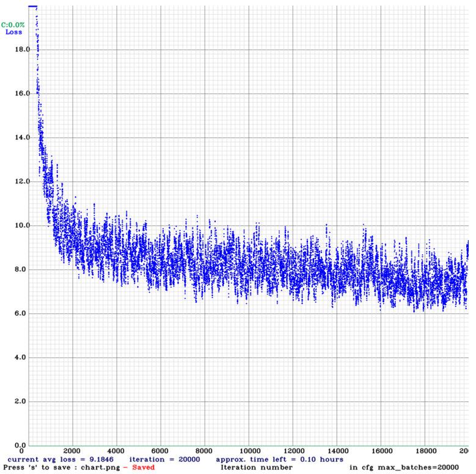Image resolution: width=476 pixels, height=474 pixels.
Task: Click the 12000 x-axis label
Action: [294, 451]
